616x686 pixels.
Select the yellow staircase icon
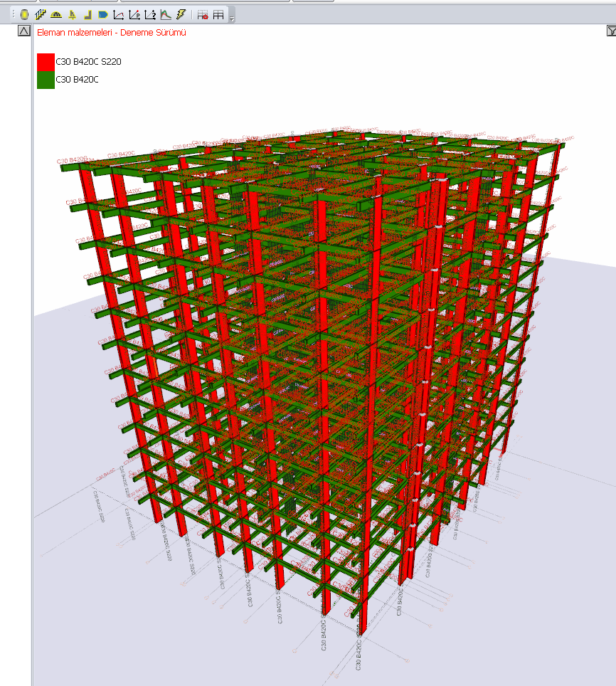tap(41, 15)
